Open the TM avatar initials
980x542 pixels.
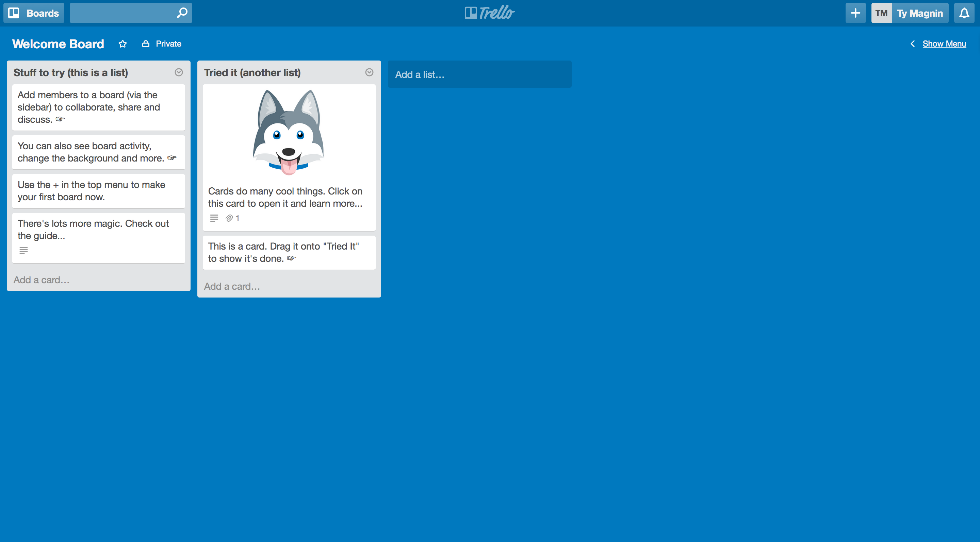click(881, 13)
